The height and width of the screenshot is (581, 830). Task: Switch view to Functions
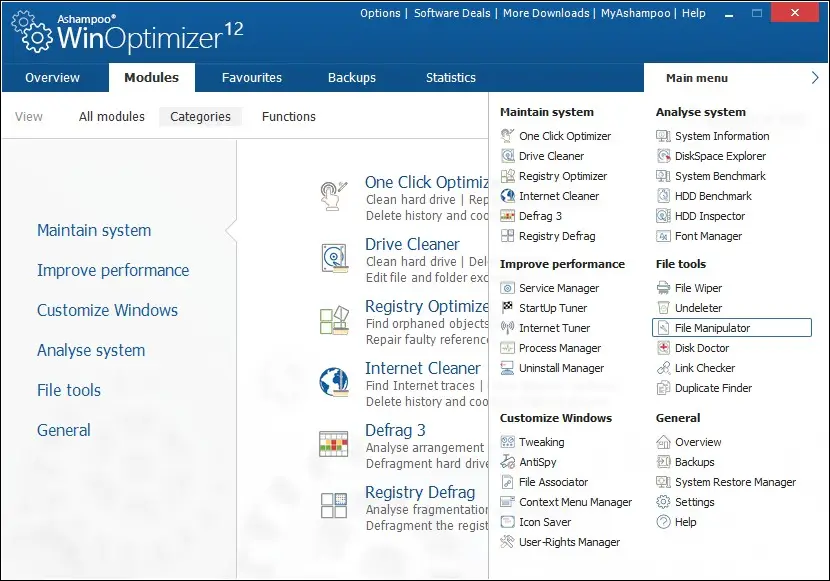288,116
